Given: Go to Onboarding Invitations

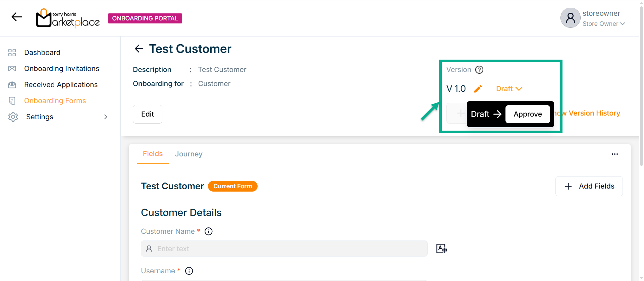Looking at the screenshot, I should 61,69.
